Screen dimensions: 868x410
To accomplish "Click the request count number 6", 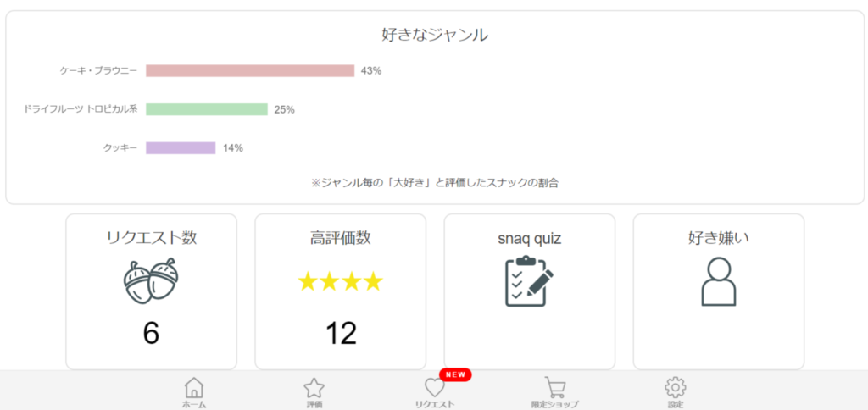I will pyautogui.click(x=151, y=334).
